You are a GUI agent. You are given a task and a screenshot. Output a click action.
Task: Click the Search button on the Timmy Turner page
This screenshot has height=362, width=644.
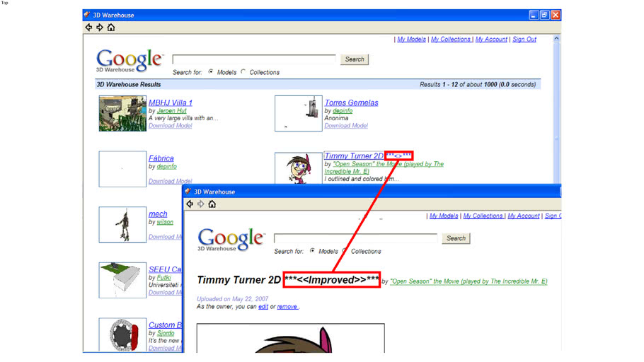(x=456, y=238)
